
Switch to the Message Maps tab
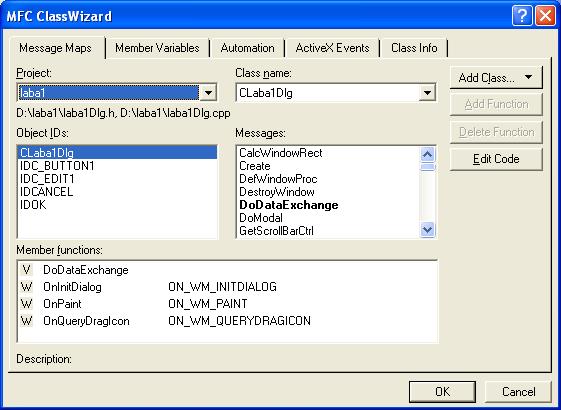pos(55,48)
